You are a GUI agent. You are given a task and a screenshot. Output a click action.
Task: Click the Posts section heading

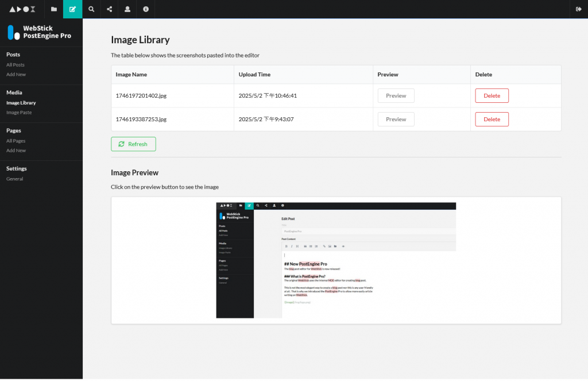(13, 55)
